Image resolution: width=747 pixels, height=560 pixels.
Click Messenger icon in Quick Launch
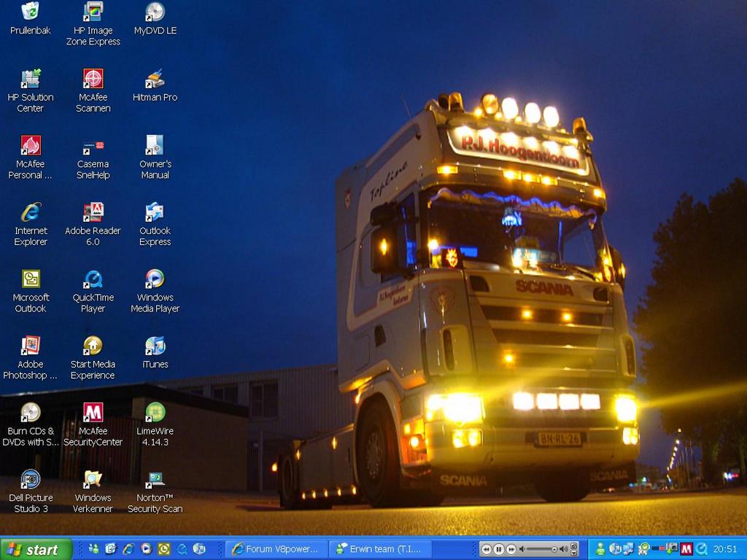(93, 549)
